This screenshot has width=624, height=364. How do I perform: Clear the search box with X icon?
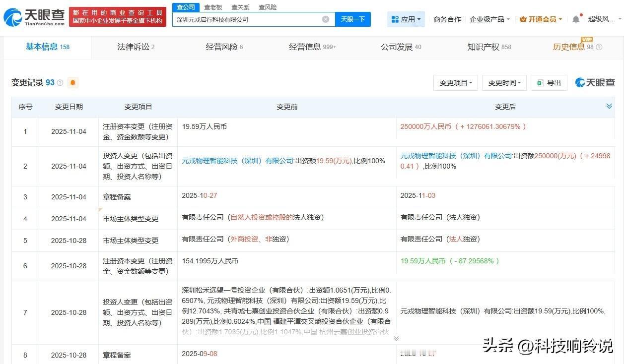(326, 19)
